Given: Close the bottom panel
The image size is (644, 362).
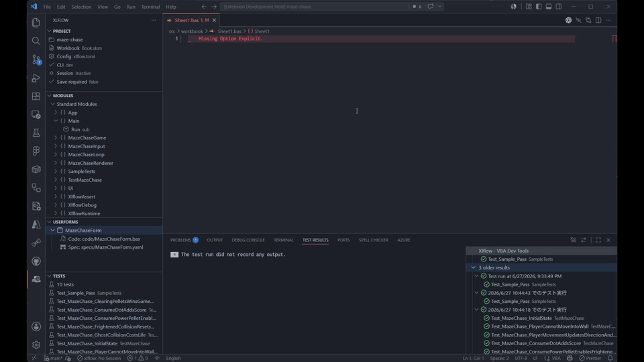Looking at the screenshot, I should (x=608, y=240).
